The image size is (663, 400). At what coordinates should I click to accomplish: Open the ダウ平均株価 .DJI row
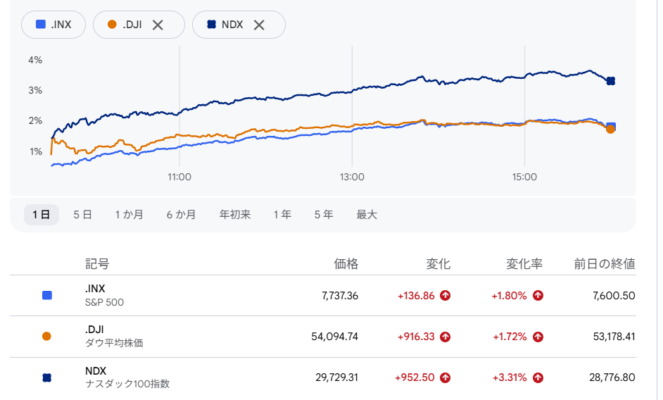323,337
